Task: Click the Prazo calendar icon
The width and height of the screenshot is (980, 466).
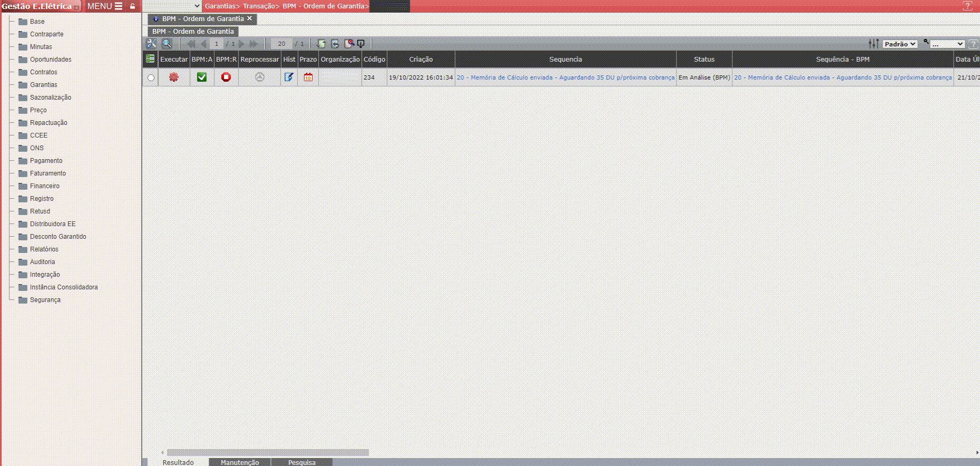Action: coord(308,77)
